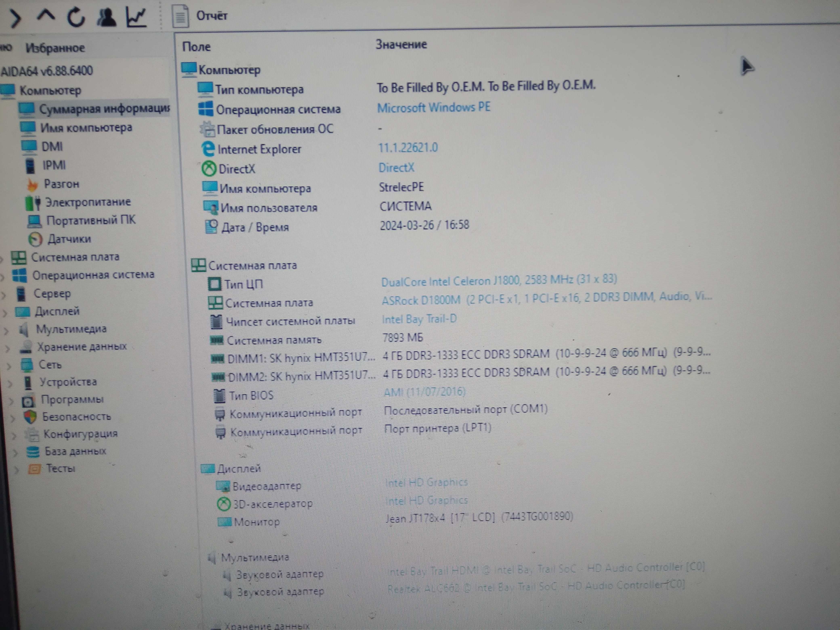The image size is (840, 630).
Task: Expand the Дисплей tree node
Action: tap(5, 313)
